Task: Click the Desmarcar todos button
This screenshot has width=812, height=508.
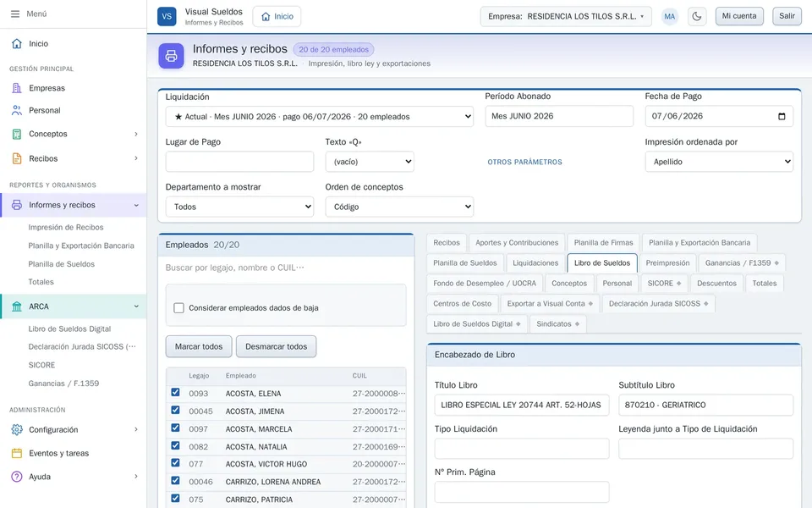Action: click(276, 346)
